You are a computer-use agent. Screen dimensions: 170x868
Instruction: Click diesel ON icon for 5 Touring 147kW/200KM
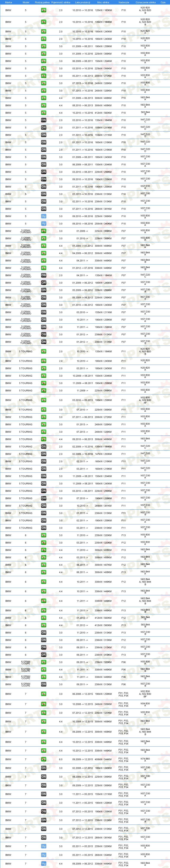point(43,454)
